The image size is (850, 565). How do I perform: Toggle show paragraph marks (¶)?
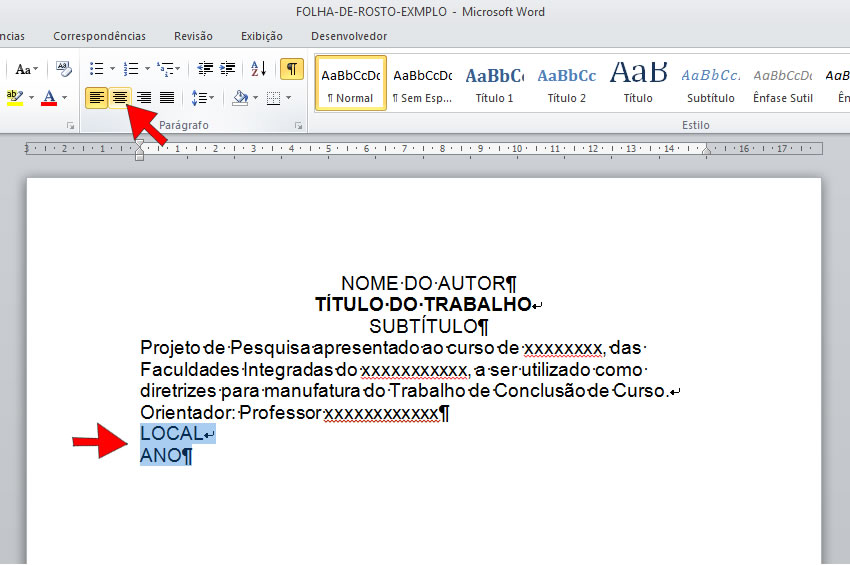pyautogui.click(x=292, y=69)
